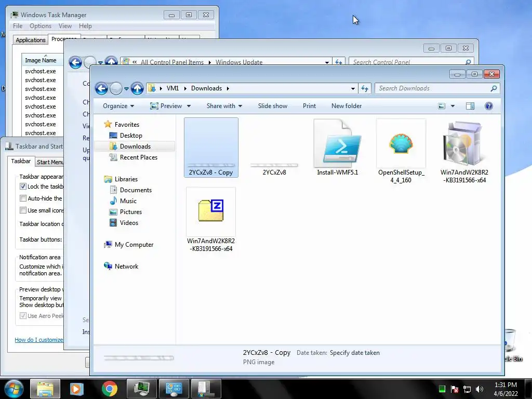The image size is (532, 399).
Task: Open the Preview dropdown arrow
Action: [x=189, y=106]
